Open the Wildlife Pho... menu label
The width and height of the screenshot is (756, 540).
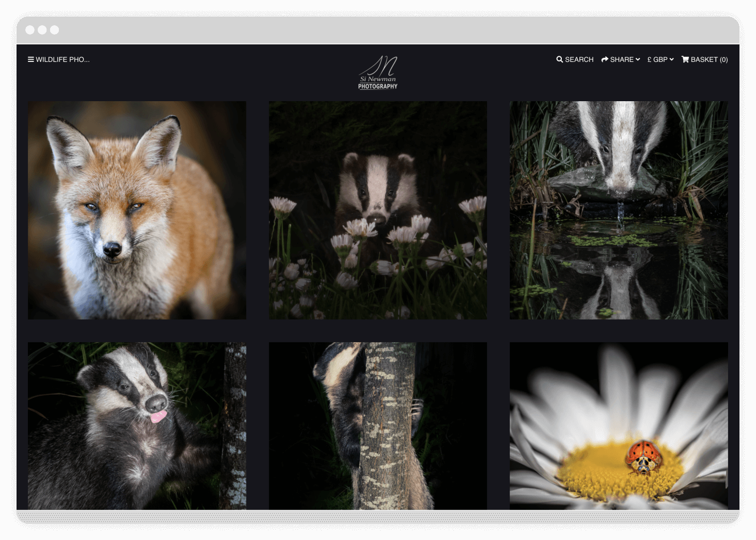[x=62, y=59]
